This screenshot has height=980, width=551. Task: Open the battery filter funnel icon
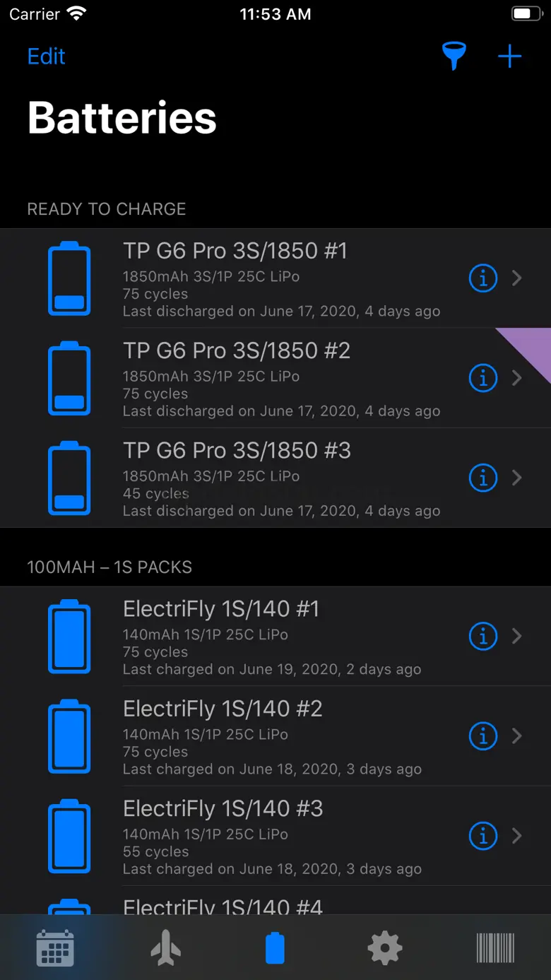pos(454,57)
